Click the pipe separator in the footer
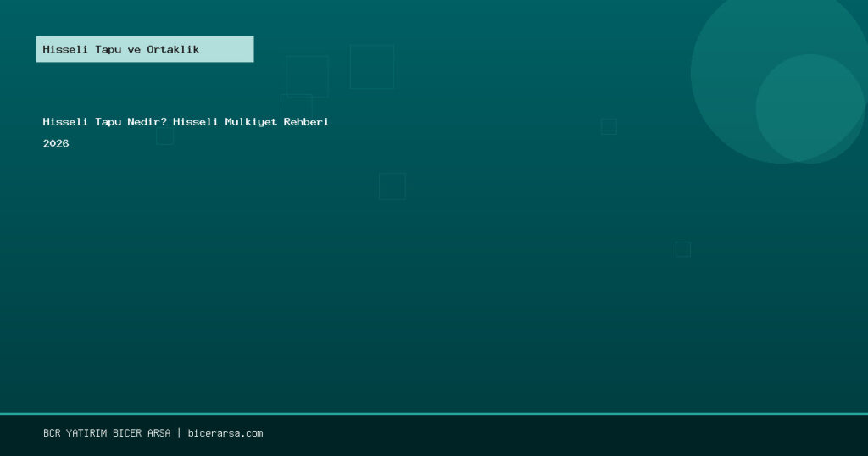868x456 pixels. 179,433
